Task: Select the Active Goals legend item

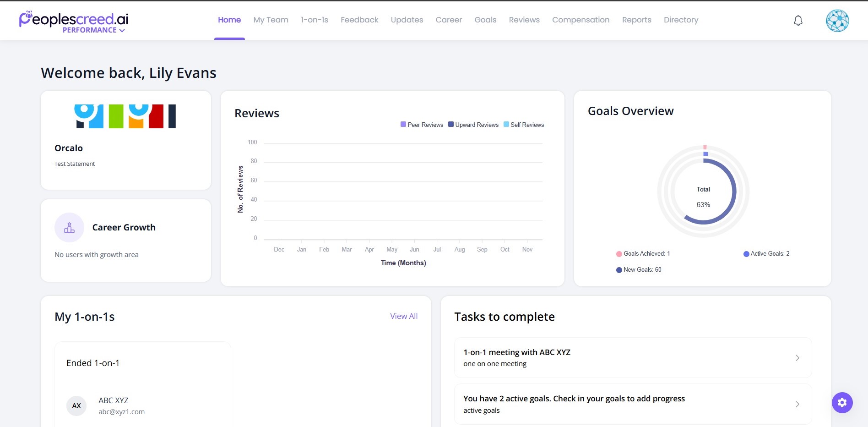Action: [766, 254]
